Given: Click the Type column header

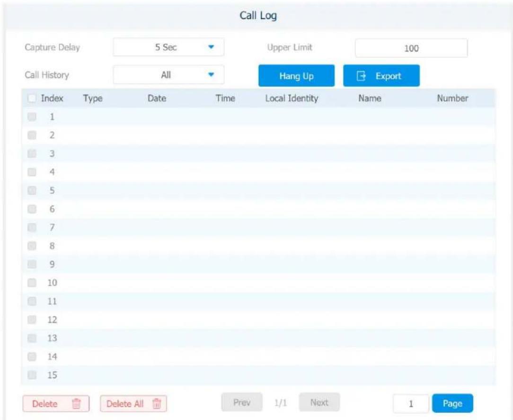Looking at the screenshot, I should 93,98.
